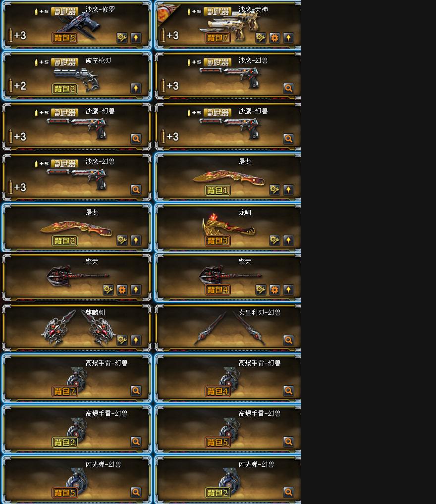
Task: Click the orange cog icon on 沙鹰-天神
Action: pyautogui.click(x=274, y=38)
